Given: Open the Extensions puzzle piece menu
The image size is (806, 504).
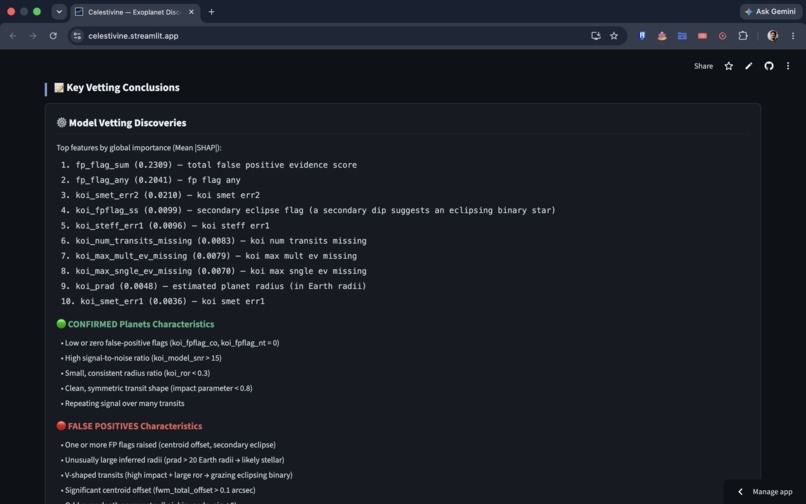Looking at the screenshot, I should 743,36.
